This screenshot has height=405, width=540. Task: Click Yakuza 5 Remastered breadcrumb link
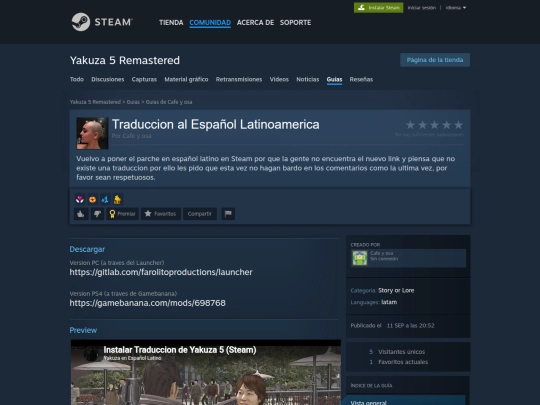95,102
